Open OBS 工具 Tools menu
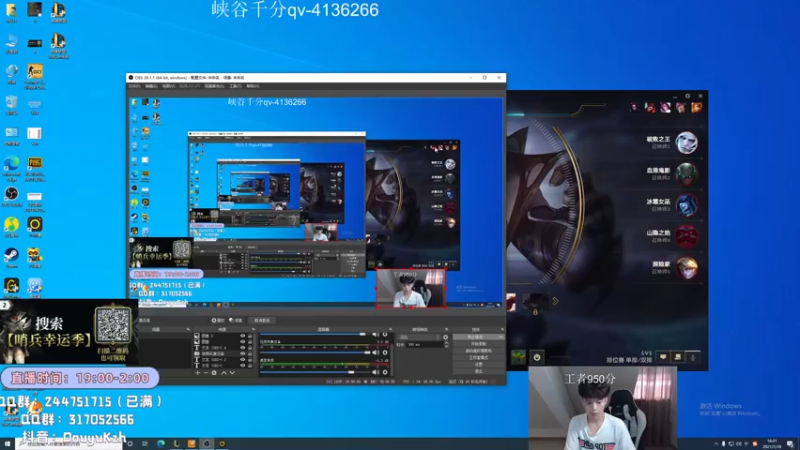 pos(235,86)
